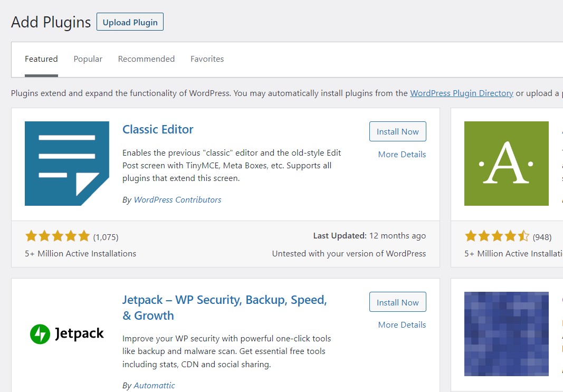563x392 pixels.
Task: View More Details for Classic Editor
Action: [402, 155]
